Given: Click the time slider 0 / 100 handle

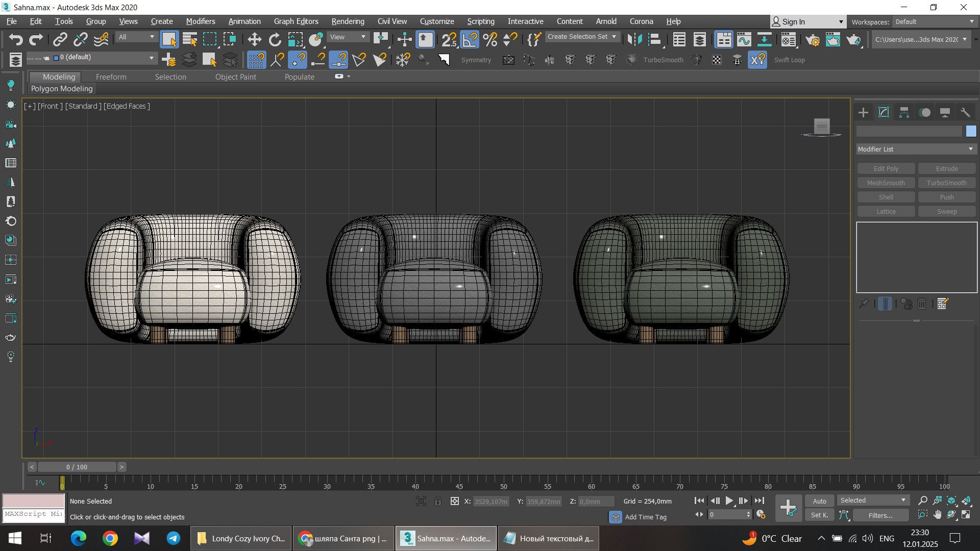Looking at the screenshot, I should [77, 467].
